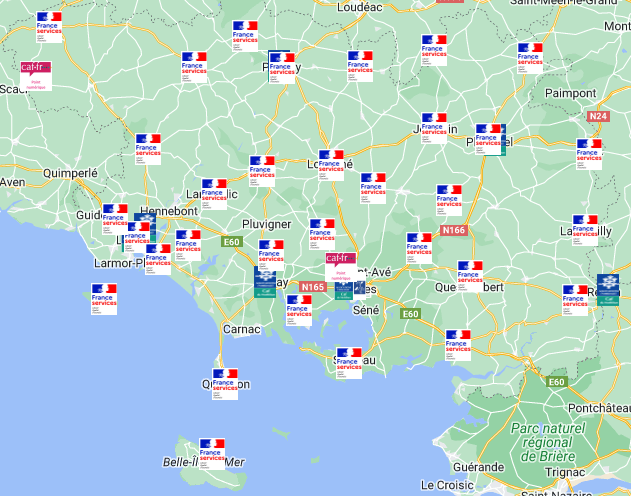Image resolution: width=631 pixels, height=496 pixels.
Task: Click the Carnac town label
Action: (242, 329)
